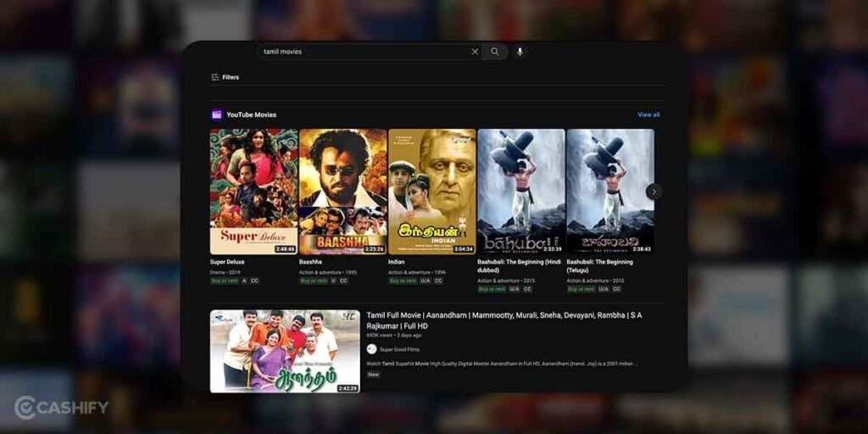Open the Baahubali Hindi dubbed poster
This screenshot has width=868, height=434.
521,192
